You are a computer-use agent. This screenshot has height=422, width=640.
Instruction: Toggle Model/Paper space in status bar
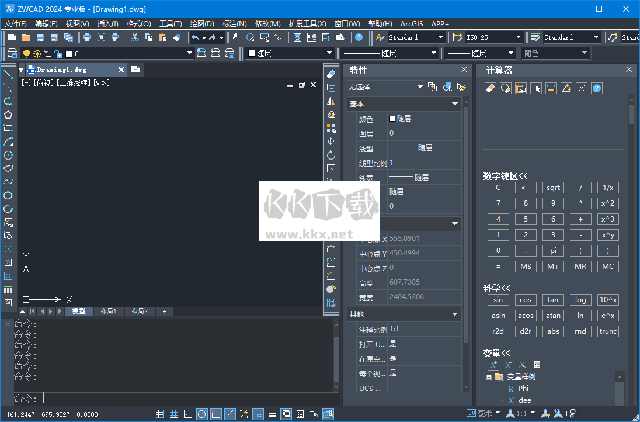click(328, 414)
